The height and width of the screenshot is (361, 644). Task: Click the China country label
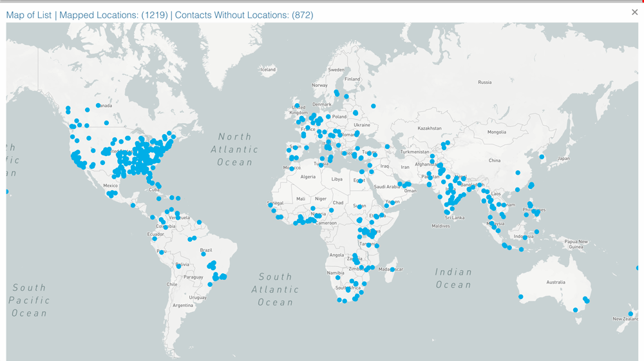coord(495,161)
